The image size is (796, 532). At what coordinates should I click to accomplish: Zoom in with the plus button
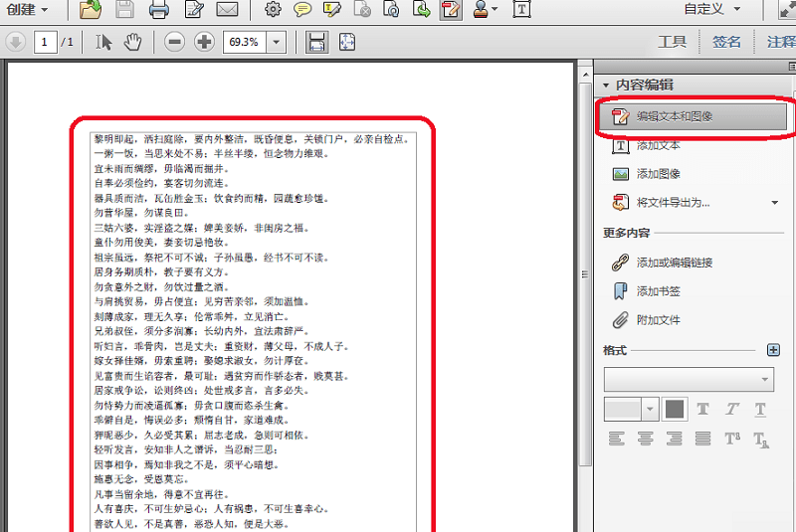pos(204,42)
